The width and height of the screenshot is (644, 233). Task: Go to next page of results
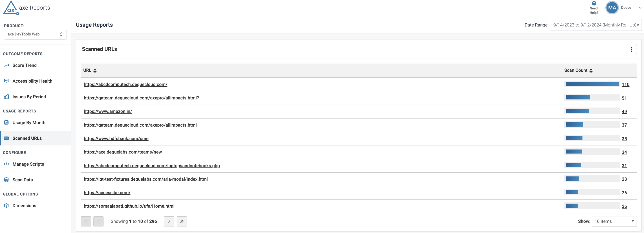pos(169,221)
